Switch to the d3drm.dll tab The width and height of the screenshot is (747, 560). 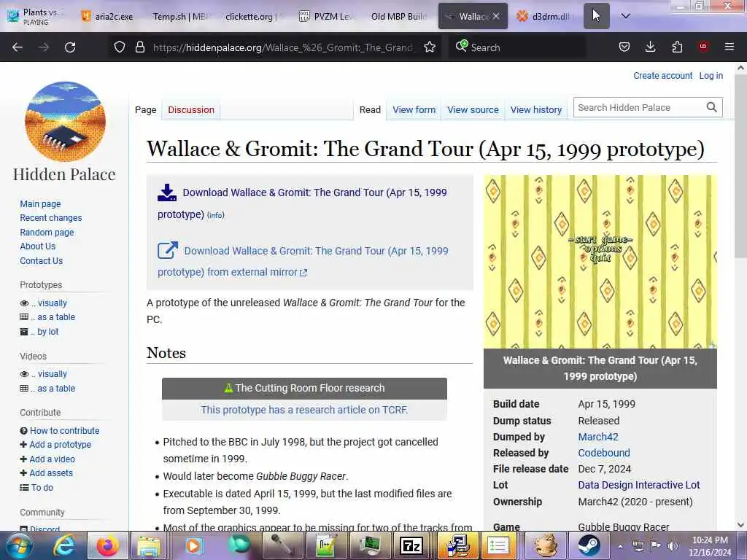[x=544, y=16]
